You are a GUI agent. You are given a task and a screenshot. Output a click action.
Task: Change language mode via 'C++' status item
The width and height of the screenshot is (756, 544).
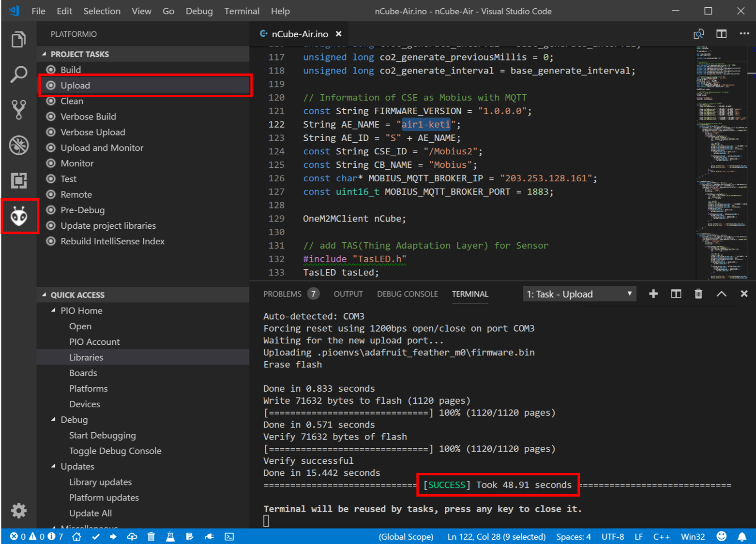coord(662,536)
